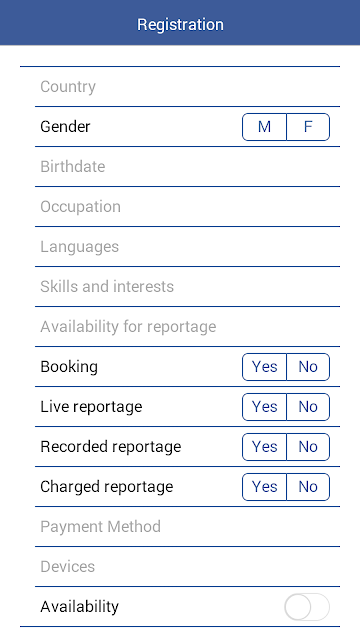360x640 pixels.
Task: Select F for Gender
Action: click(308, 127)
